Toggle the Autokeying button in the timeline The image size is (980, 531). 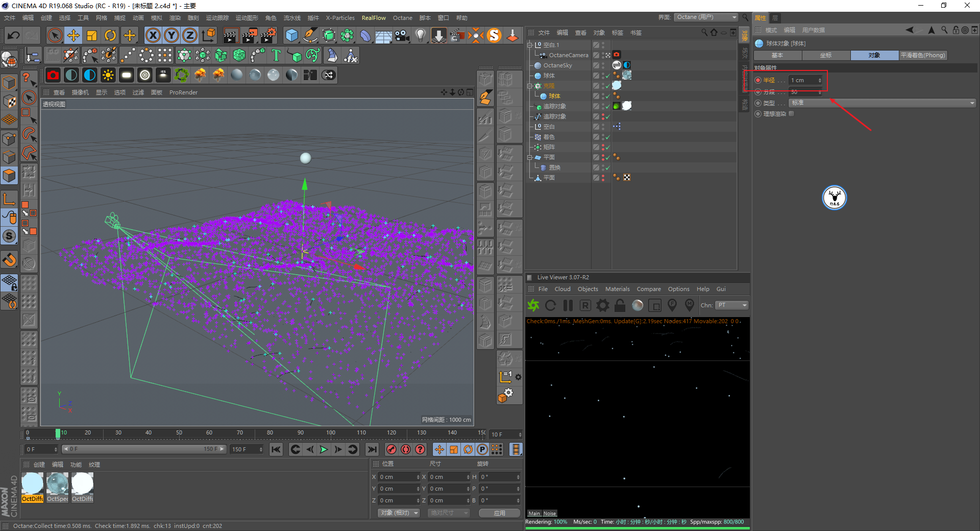click(406, 449)
